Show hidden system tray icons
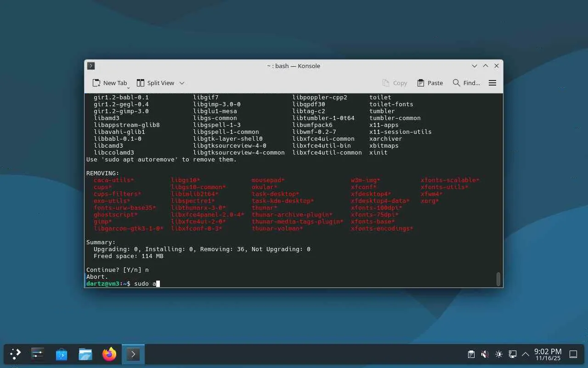 tap(526, 354)
